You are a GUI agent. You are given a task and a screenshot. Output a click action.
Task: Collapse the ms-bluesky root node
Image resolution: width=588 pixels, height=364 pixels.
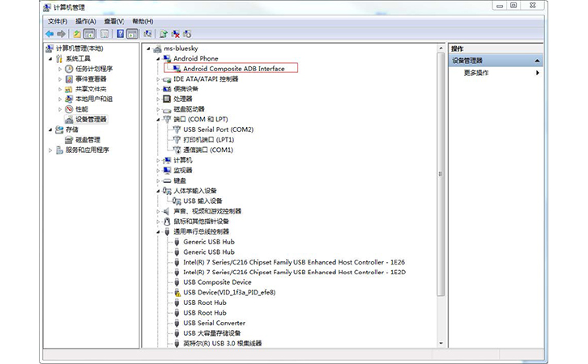148,49
